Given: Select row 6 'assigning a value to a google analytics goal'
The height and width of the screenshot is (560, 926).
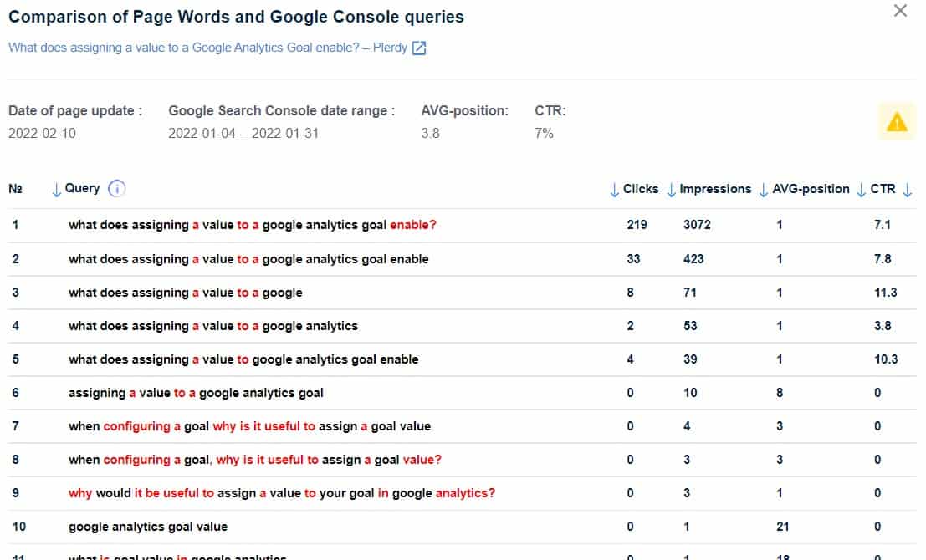Looking at the screenshot, I should click(x=196, y=393).
